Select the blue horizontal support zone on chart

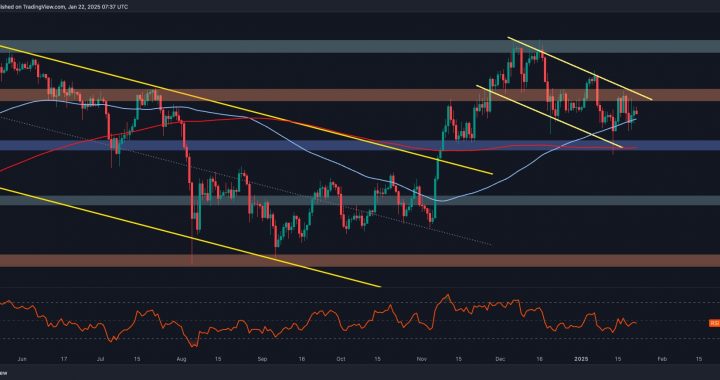click(360, 145)
